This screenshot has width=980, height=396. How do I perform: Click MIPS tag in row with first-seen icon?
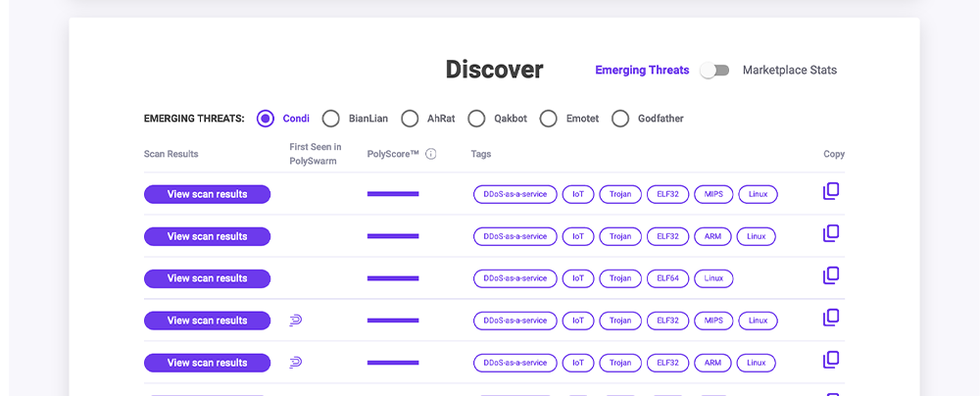(713, 321)
